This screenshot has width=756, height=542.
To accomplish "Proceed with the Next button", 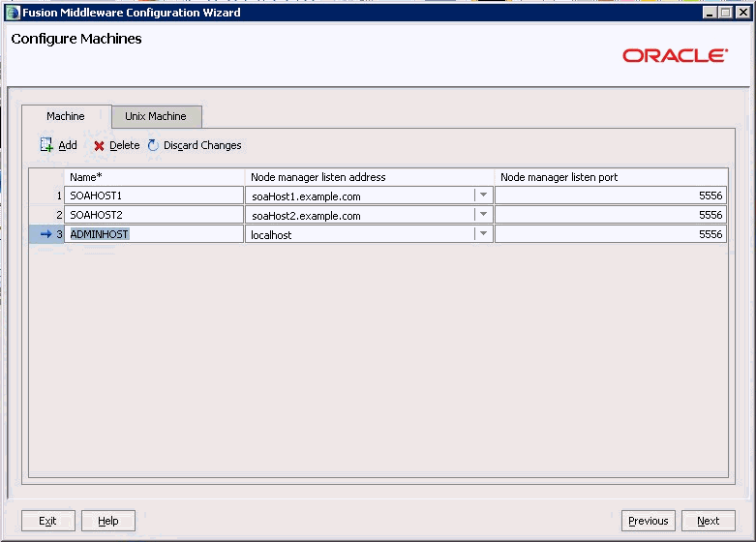I will click(x=709, y=521).
